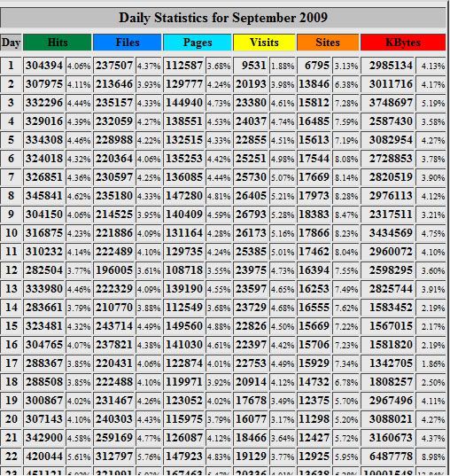Select the Day 22 hits percentage 5.61%
Image resolution: width=450 pixels, height=476 pixels.
[x=79, y=456]
